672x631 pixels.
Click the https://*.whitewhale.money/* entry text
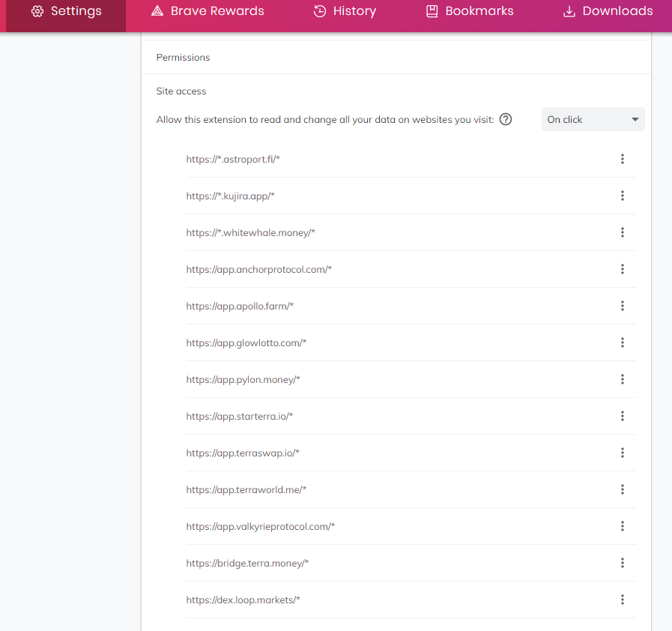click(x=250, y=233)
